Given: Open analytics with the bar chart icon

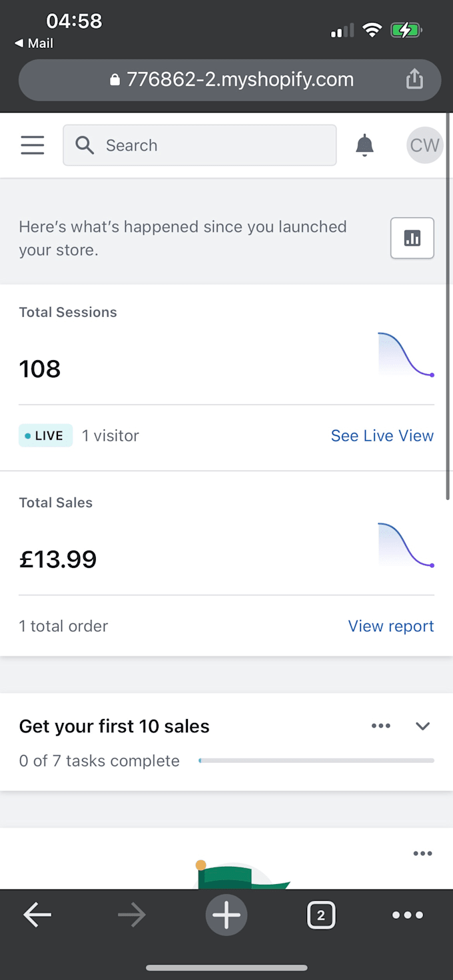Looking at the screenshot, I should [x=412, y=238].
